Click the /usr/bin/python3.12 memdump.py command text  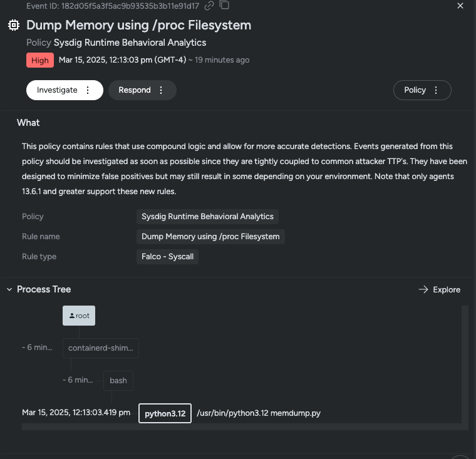[259, 413]
